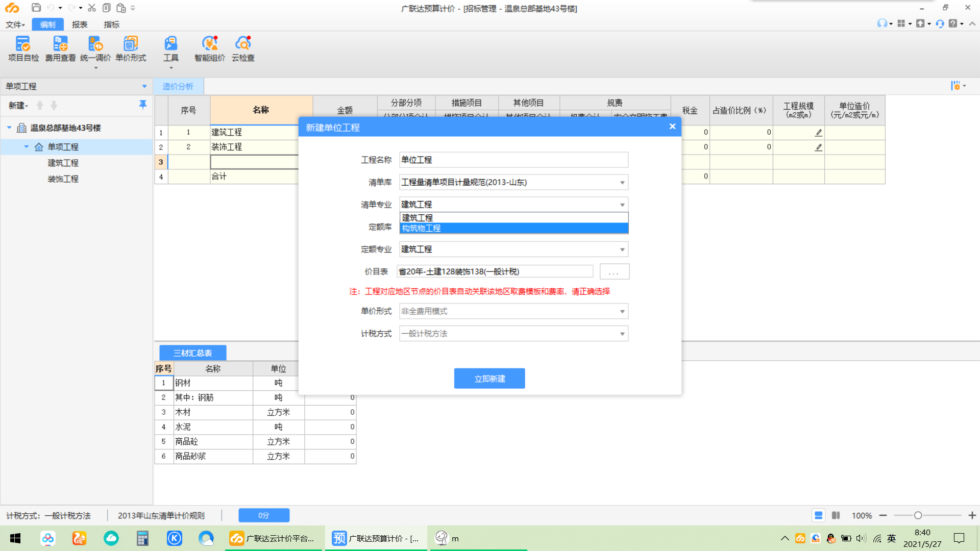Click the price table browse "..." button
This screenshot has width=980, height=551.
point(614,272)
